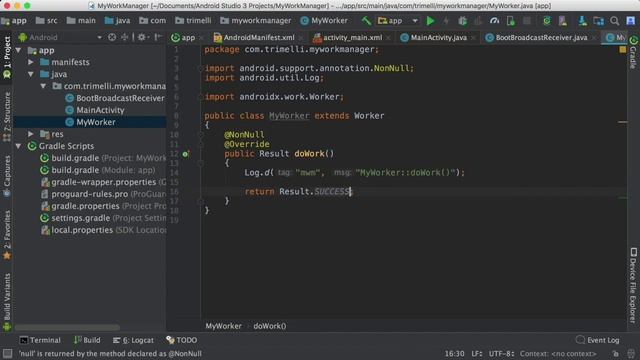Close the AndroidManifest.xml tab

point(302,38)
